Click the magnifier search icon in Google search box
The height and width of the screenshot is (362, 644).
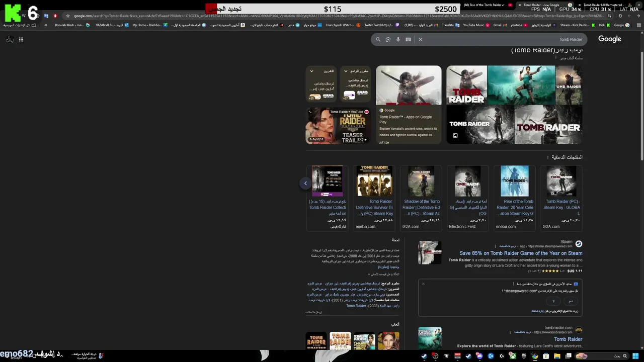pos(378,39)
